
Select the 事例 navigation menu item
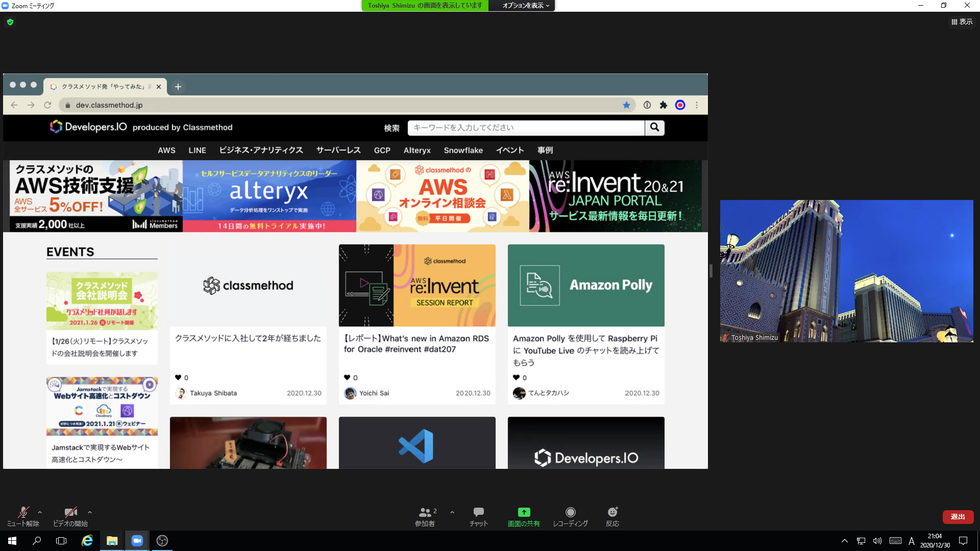click(x=545, y=151)
